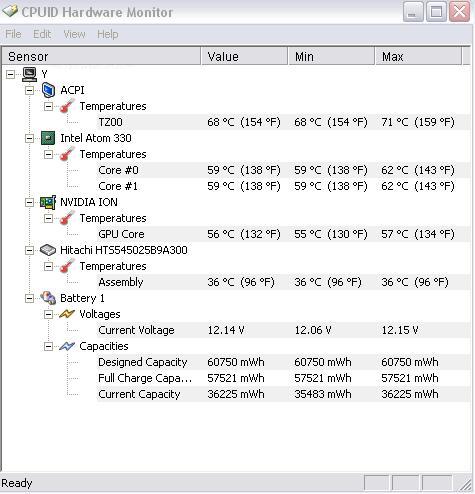Screen dimensions: 475x494
Task: Click the ACPI label
Action: click(x=72, y=90)
